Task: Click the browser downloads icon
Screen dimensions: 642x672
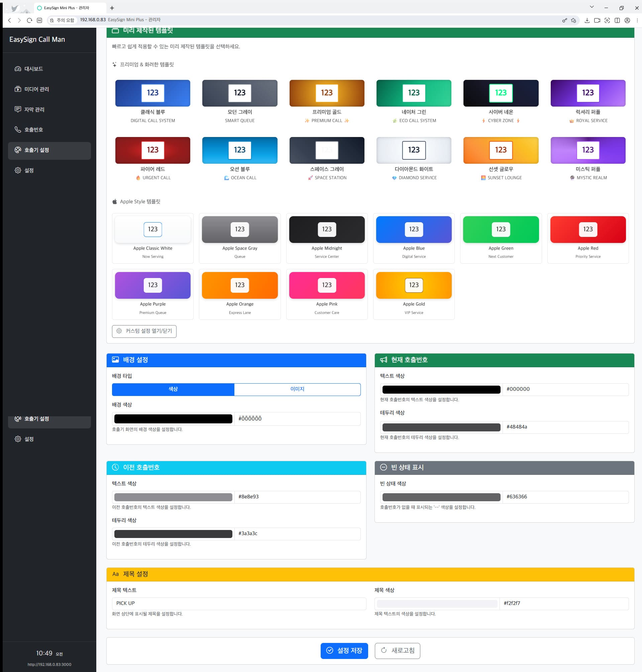Action: click(x=587, y=20)
